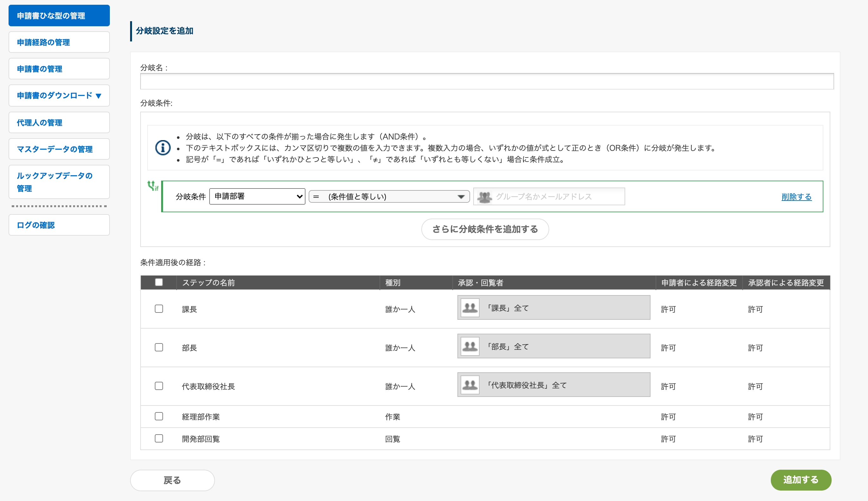This screenshot has width=868, height=501.
Task: Click the green branch 'if' icon
Action: [x=153, y=186]
